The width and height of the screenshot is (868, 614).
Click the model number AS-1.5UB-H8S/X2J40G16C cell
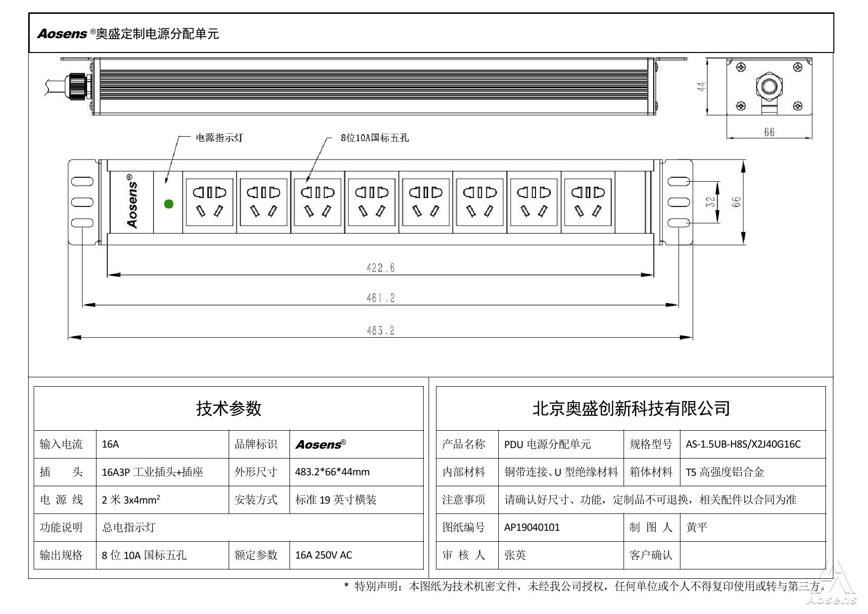(x=743, y=444)
